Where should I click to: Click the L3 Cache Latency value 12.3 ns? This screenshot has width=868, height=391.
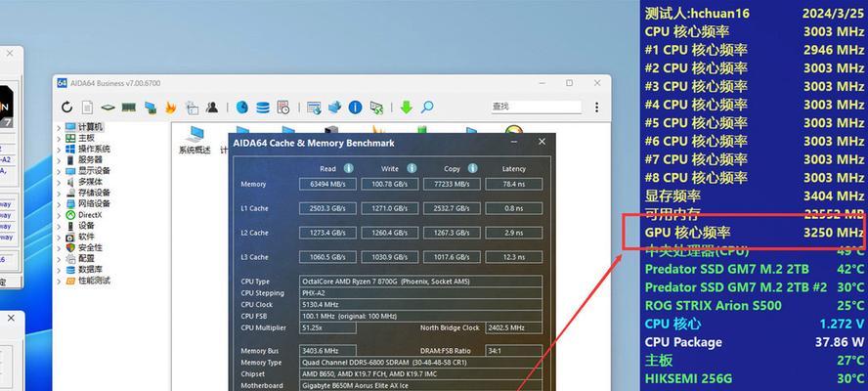pyautogui.click(x=514, y=257)
